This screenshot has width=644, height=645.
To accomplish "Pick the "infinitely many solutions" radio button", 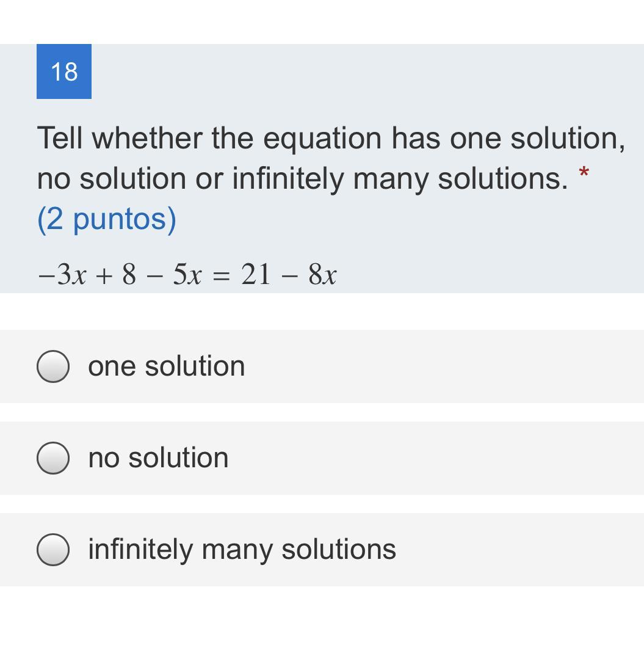I will click(x=52, y=550).
